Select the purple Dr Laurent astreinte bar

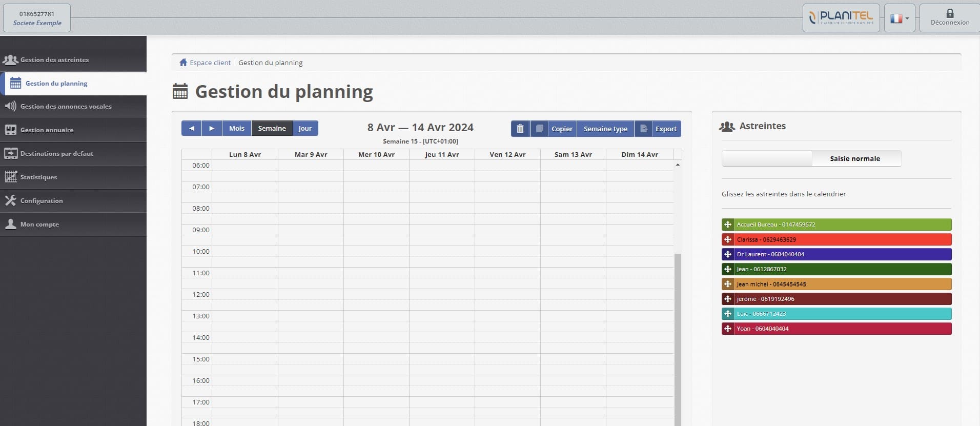(842, 254)
